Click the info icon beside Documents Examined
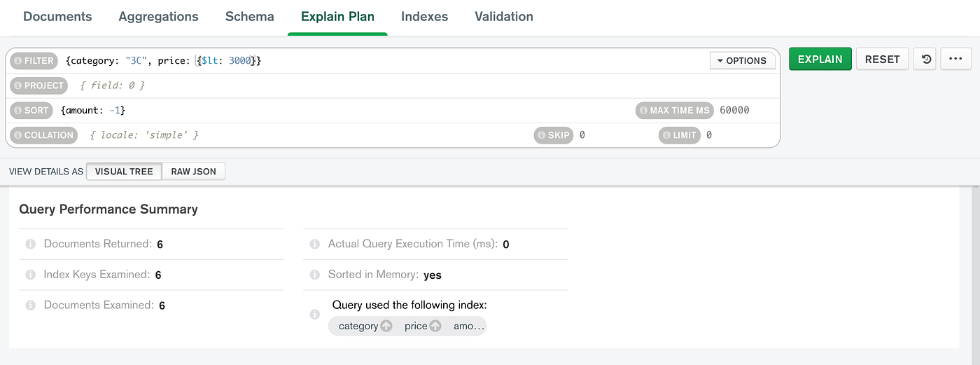This screenshot has height=365, width=980. point(31,305)
